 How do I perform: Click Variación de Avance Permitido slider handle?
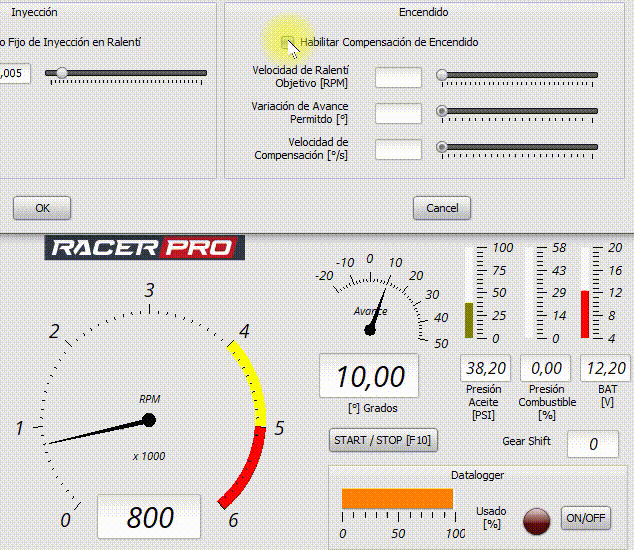[x=442, y=111]
